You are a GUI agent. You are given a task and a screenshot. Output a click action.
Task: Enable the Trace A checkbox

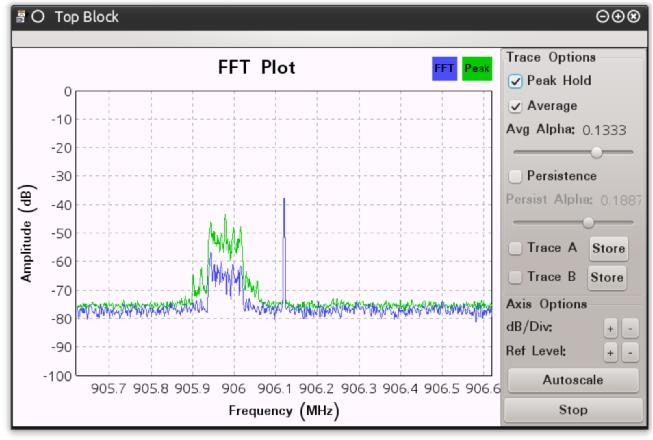[x=515, y=249]
